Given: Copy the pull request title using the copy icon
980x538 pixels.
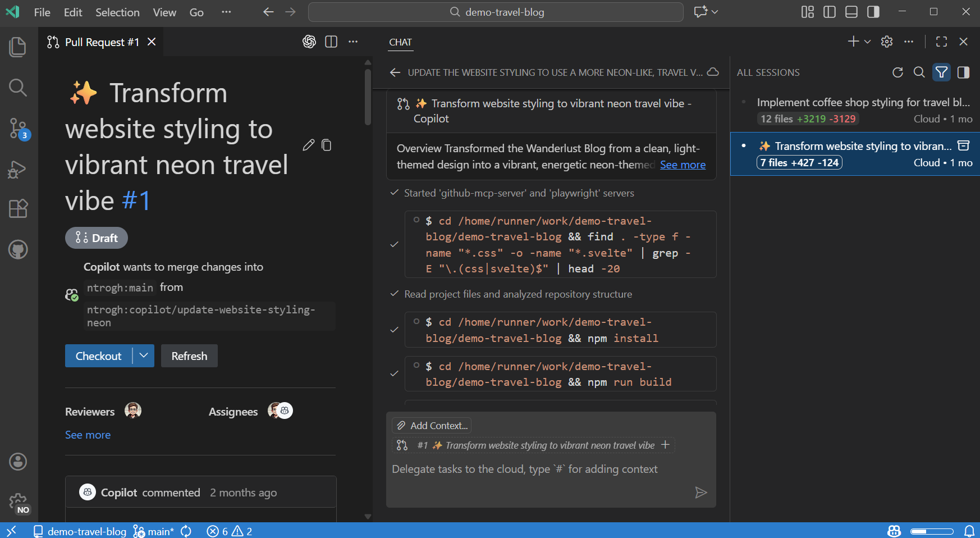Looking at the screenshot, I should tap(327, 145).
